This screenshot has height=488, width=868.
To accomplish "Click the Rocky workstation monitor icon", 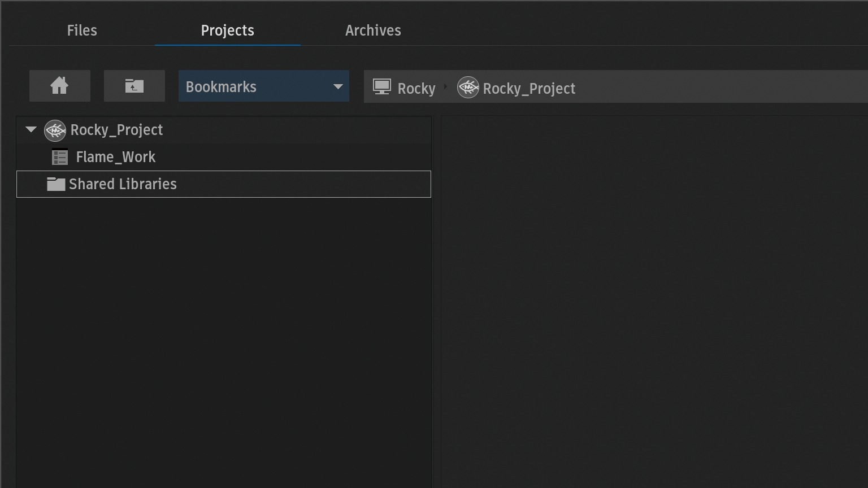I will pyautogui.click(x=382, y=88).
